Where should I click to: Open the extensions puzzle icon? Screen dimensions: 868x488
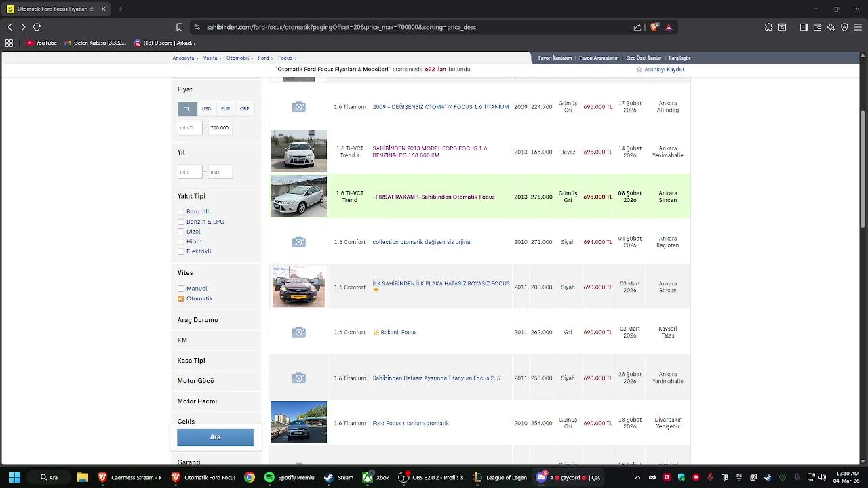(768, 27)
